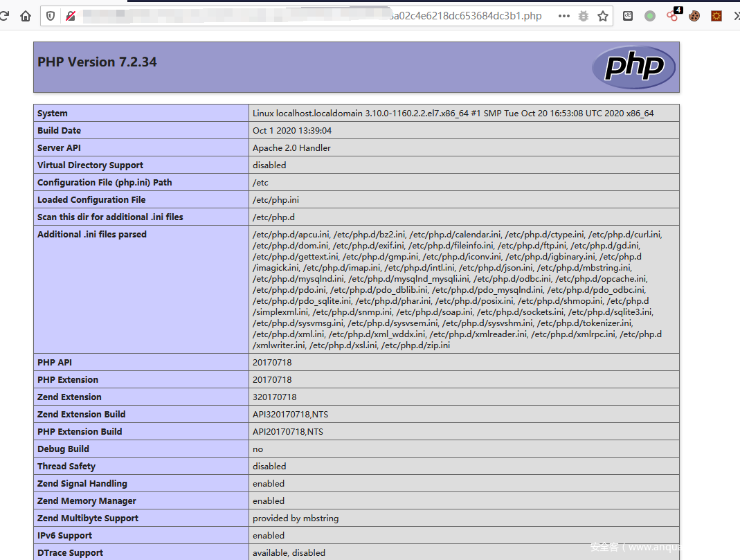Open the red extension with badge 4
The width and height of the screenshot is (740, 560).
coord(673,15)
